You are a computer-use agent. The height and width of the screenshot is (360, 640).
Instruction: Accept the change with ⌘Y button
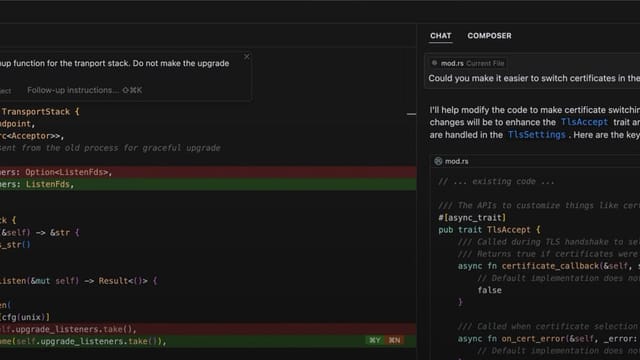375,340
